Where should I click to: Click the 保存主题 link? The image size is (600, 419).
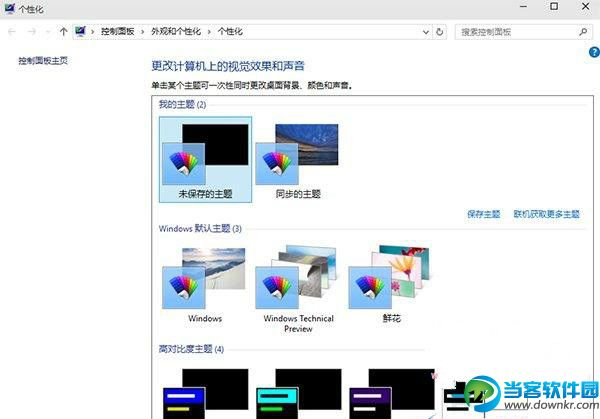(x=484, y=214)
